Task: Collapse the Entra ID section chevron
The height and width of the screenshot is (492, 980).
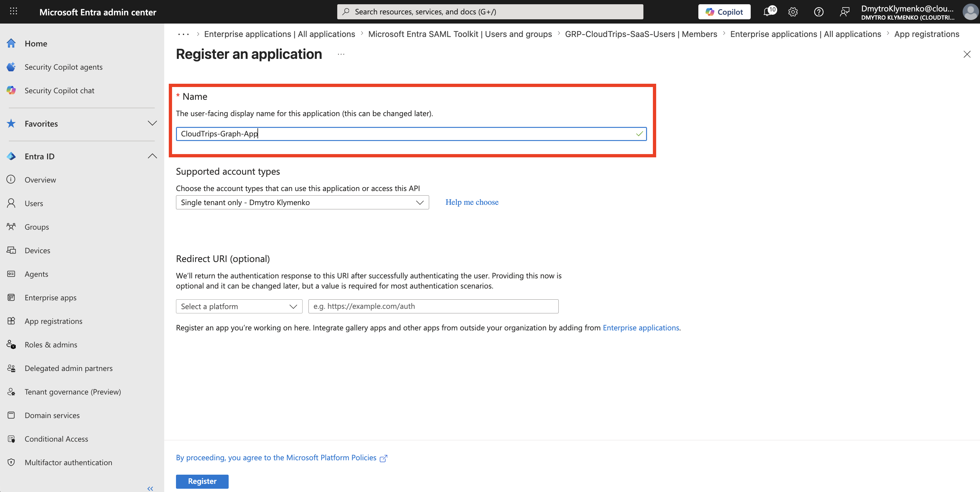Action: (152, 156)
